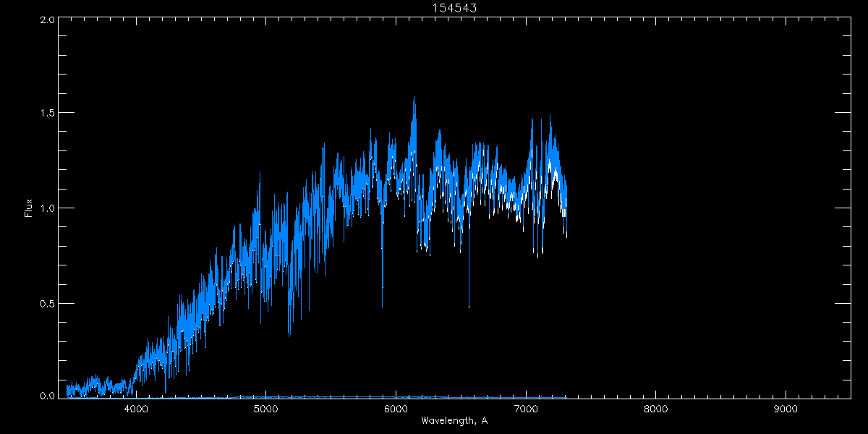This screenshot has height=434, width=868.
Task: Click the 7000 wavelength tick label
Action: click(x=526, y=409)
